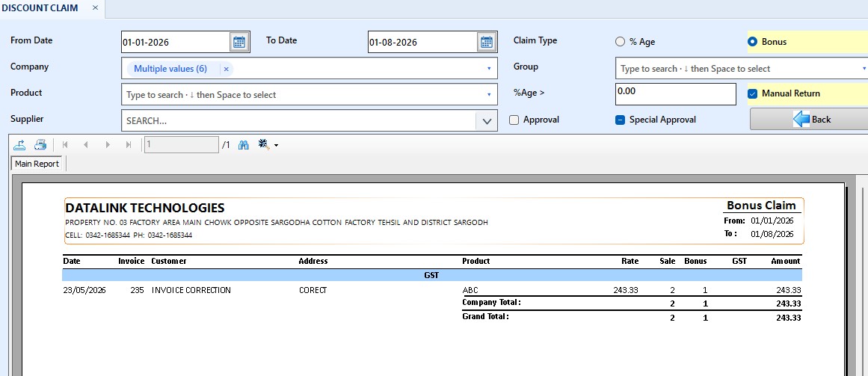This screenshot has width=868, height=376.
Task: Click invoice number 235
Action: coord(138,290)
